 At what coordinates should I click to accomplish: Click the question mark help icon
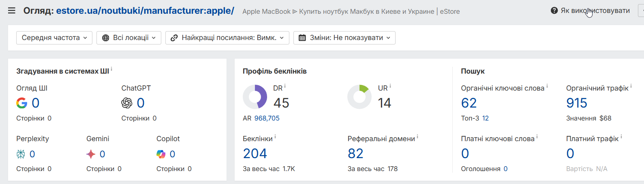(x=554, y=11)
